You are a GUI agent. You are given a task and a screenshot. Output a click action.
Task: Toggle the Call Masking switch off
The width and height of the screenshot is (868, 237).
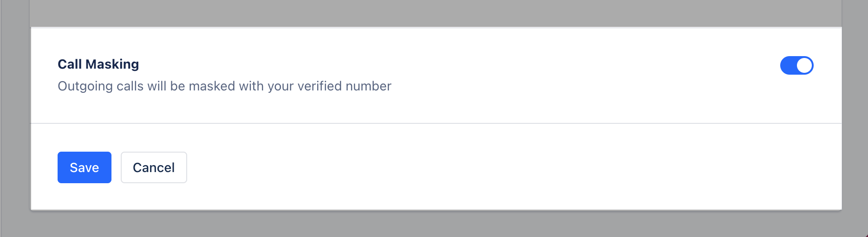coord(796,65)
